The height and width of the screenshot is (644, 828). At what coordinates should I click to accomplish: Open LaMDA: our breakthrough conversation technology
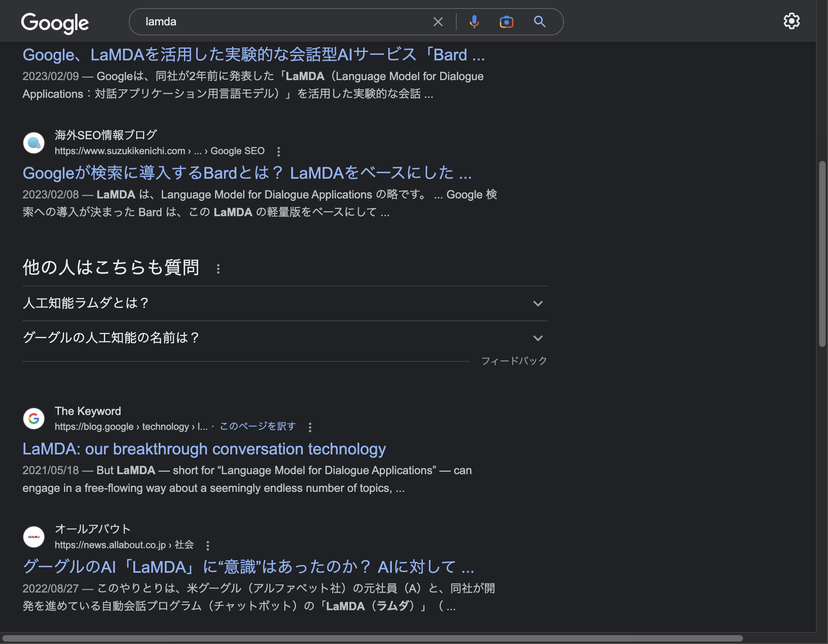[x=204, y=449]
